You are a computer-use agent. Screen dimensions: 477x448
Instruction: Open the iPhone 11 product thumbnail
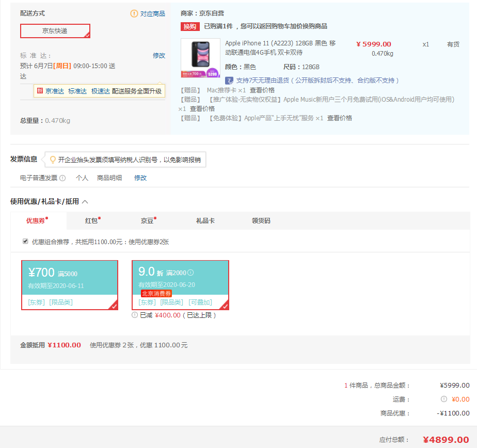pos(200,58)
